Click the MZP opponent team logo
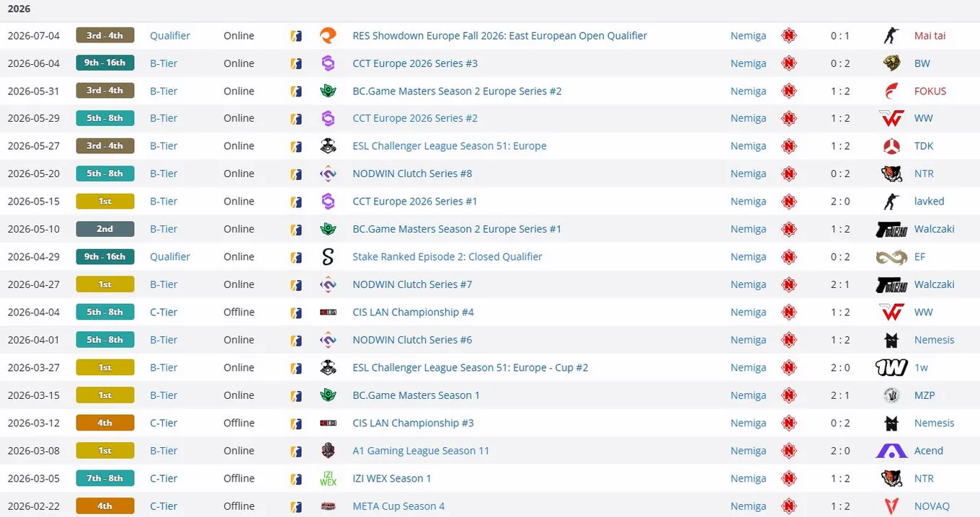980x517 pixels. pos(891,395)
